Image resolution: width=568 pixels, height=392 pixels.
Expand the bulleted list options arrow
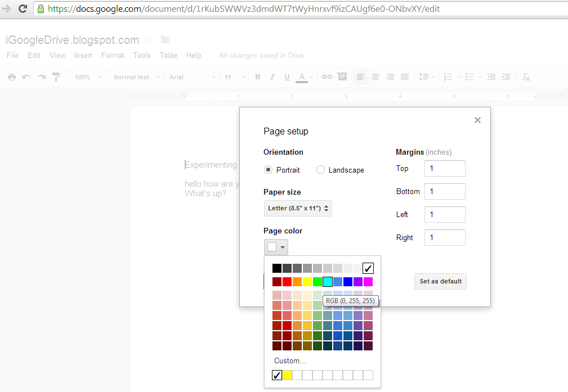pos(480,77)
